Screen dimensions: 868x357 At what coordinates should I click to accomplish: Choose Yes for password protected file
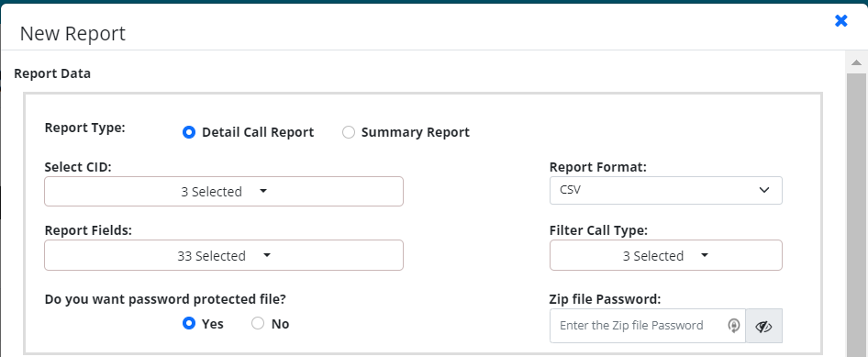point(189,323)
